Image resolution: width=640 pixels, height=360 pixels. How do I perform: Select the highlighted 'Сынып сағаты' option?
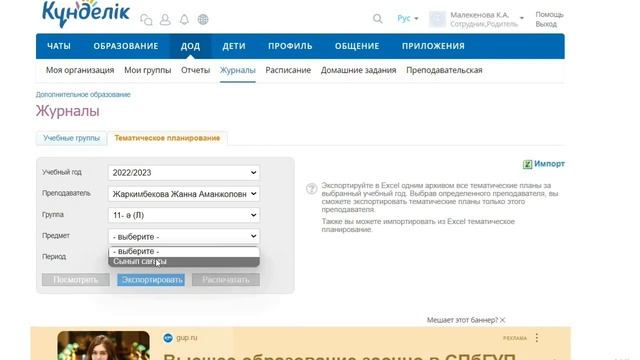tap(184, 262)
